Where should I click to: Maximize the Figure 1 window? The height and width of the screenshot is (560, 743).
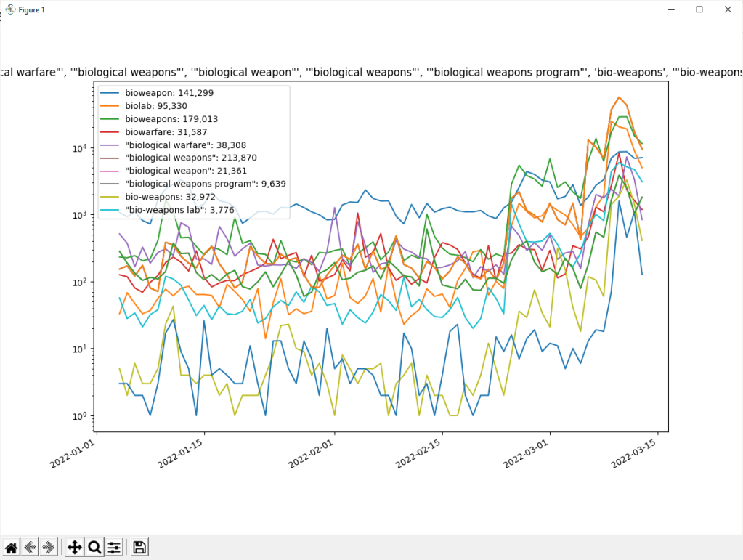pyautogui.click(x=699, y=9)
